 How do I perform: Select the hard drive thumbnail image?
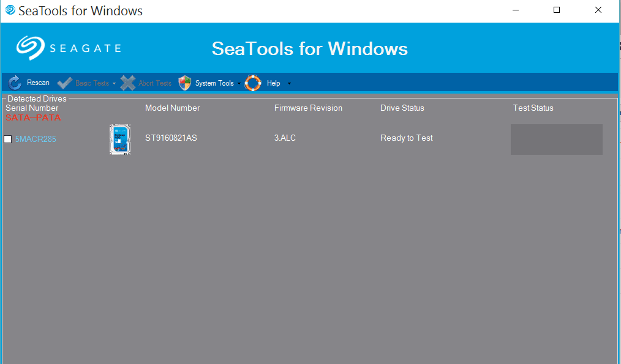(120, 139)
